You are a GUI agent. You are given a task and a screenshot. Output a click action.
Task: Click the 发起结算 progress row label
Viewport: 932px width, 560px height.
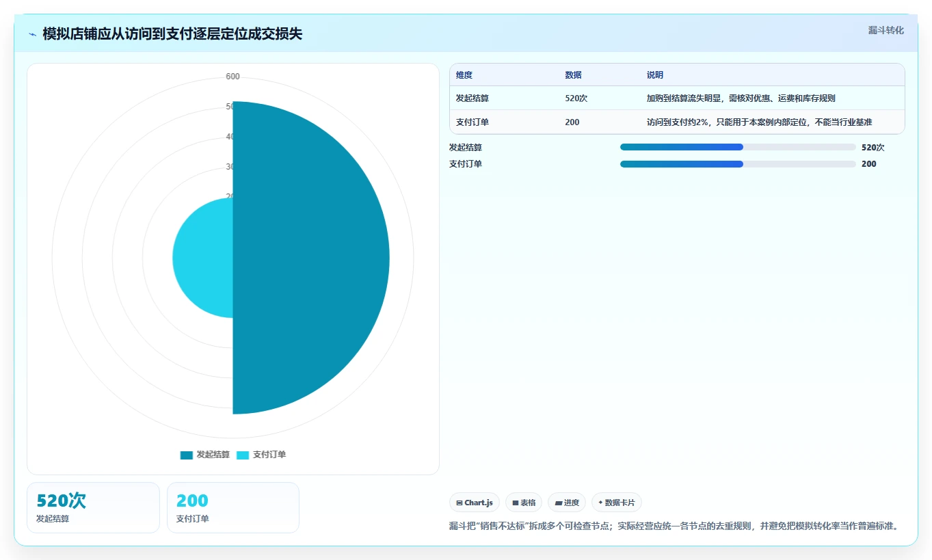point(466,147)
